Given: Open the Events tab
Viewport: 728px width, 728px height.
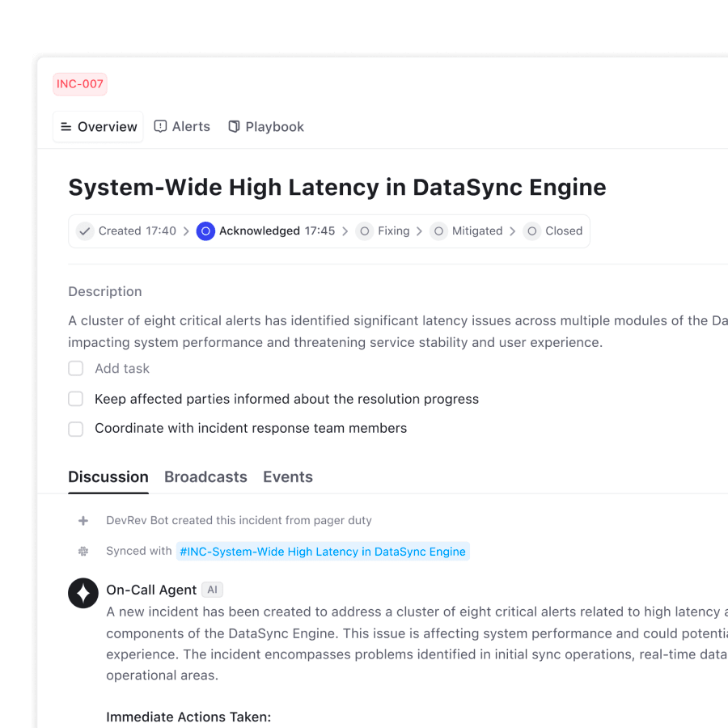Looking at the screenshot, I should coord(288,476).
